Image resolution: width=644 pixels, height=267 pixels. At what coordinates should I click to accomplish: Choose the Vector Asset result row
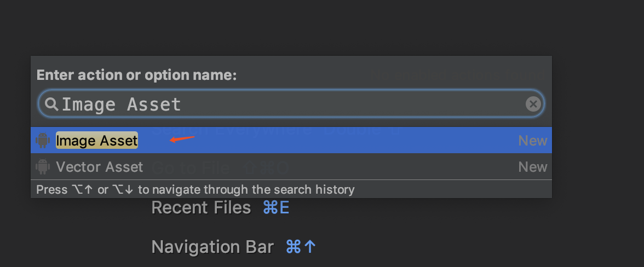pos(291,166)
